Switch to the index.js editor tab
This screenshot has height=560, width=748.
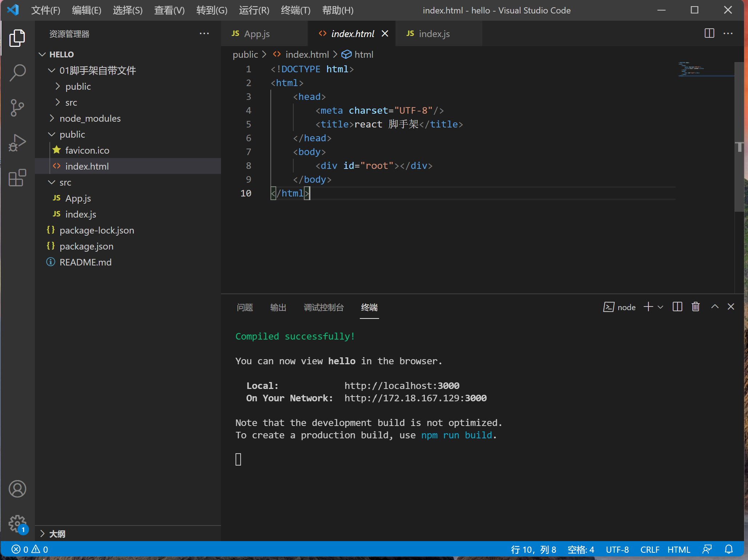tap(439, 34)
